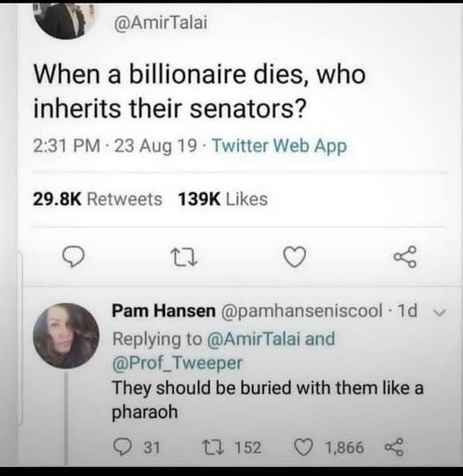Retweet the main tweet by AmirTalai

183,257
